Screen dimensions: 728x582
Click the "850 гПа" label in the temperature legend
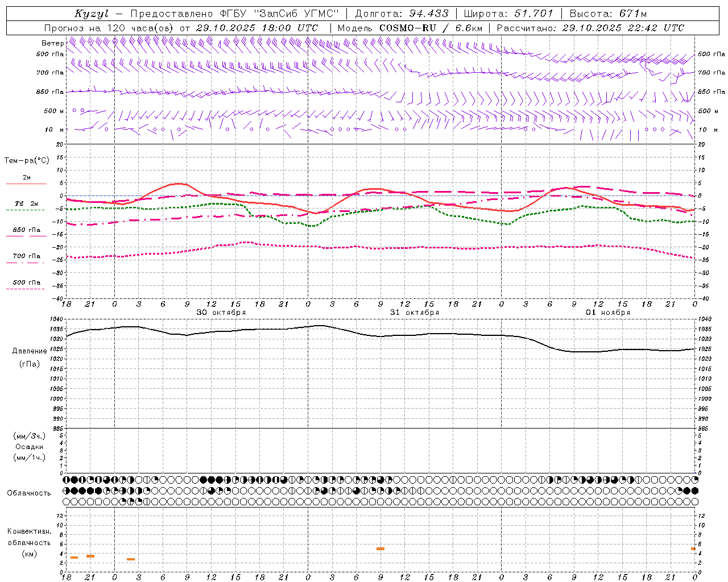point(27,230)
